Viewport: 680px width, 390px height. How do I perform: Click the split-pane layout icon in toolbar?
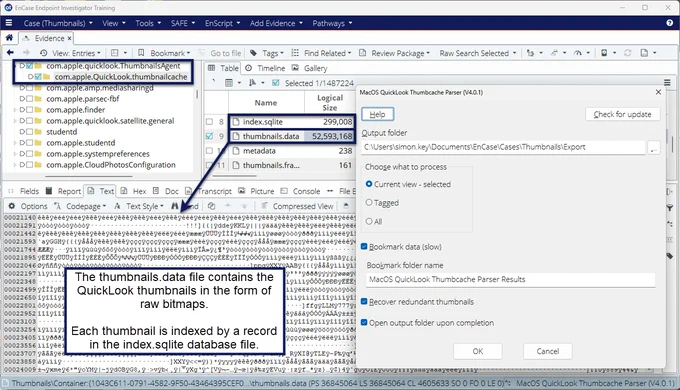tap(114, 53)
